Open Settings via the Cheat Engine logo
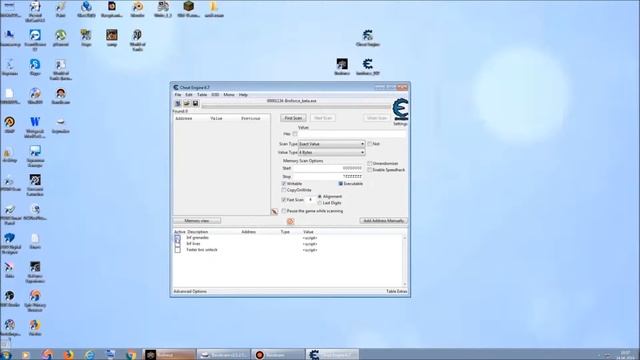The width and height of the screenshot is (640, 360). click(x=400, y=112)
